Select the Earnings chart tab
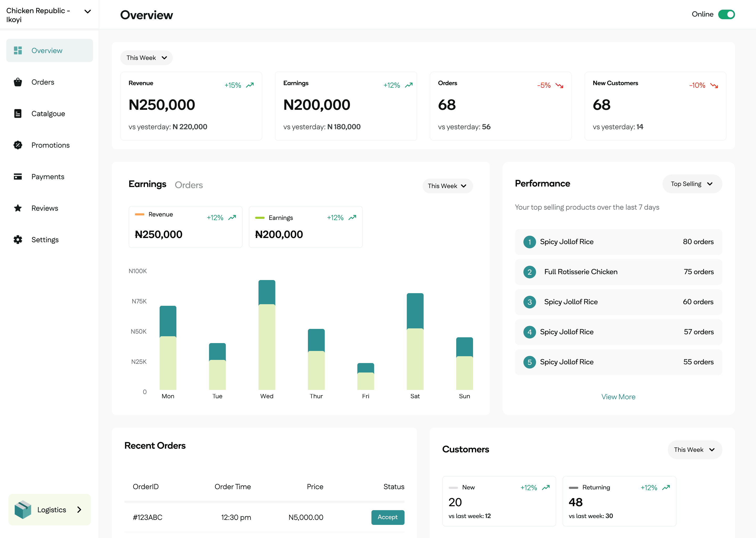The image size is (756, 538). tap(147, 184)
